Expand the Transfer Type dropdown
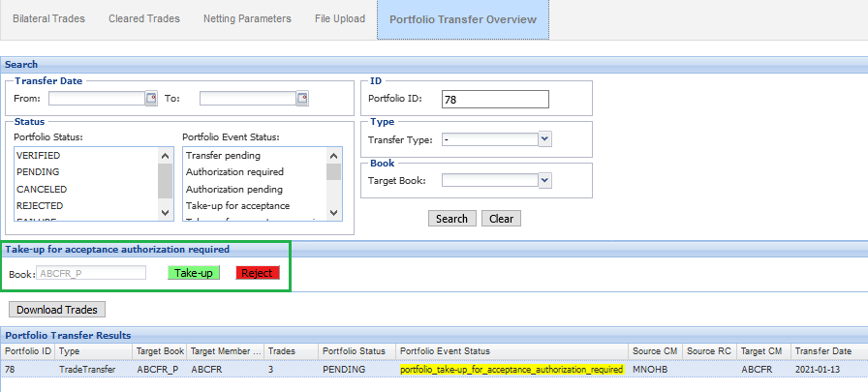Image resolution: width=868 pixels, height=392 pixels. tap(544, 139)
